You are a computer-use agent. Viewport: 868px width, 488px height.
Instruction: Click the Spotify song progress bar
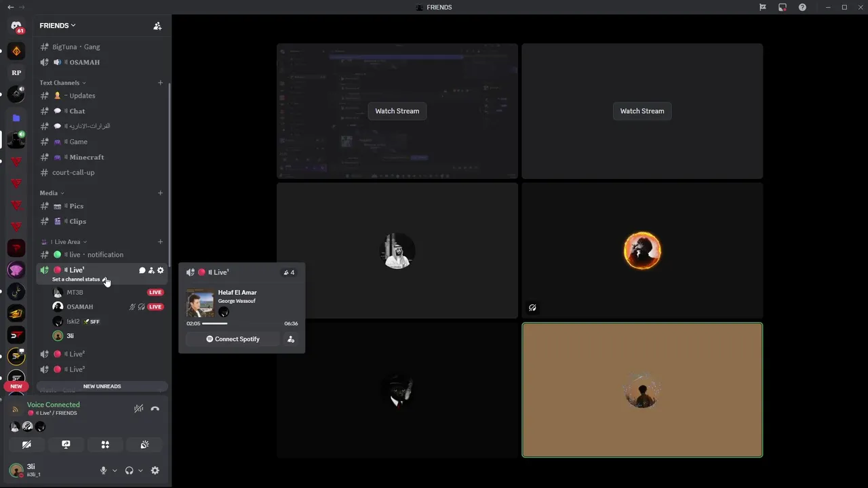242,323
